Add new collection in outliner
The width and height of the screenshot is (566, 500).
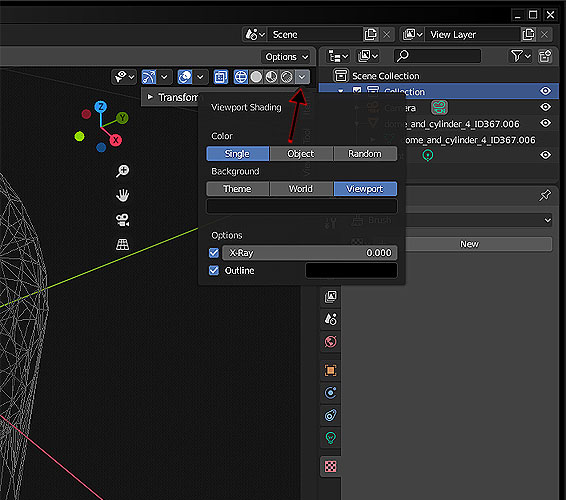pos(545,56)
